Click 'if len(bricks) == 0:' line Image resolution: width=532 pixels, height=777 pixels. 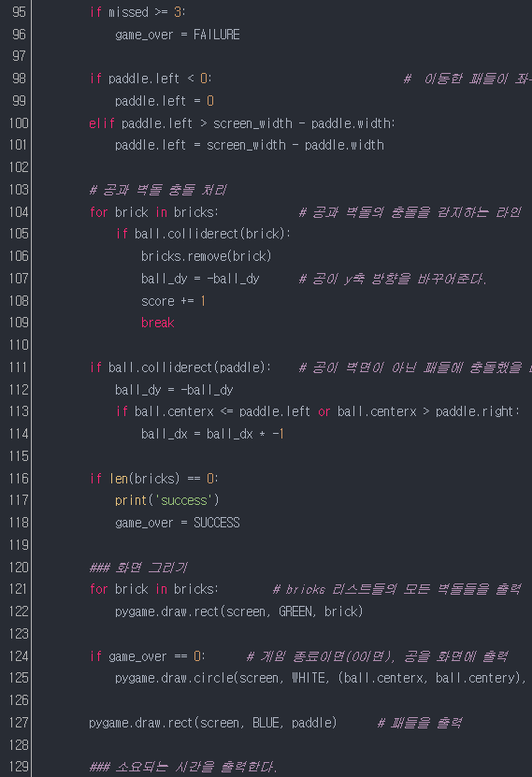pos(154,478)
